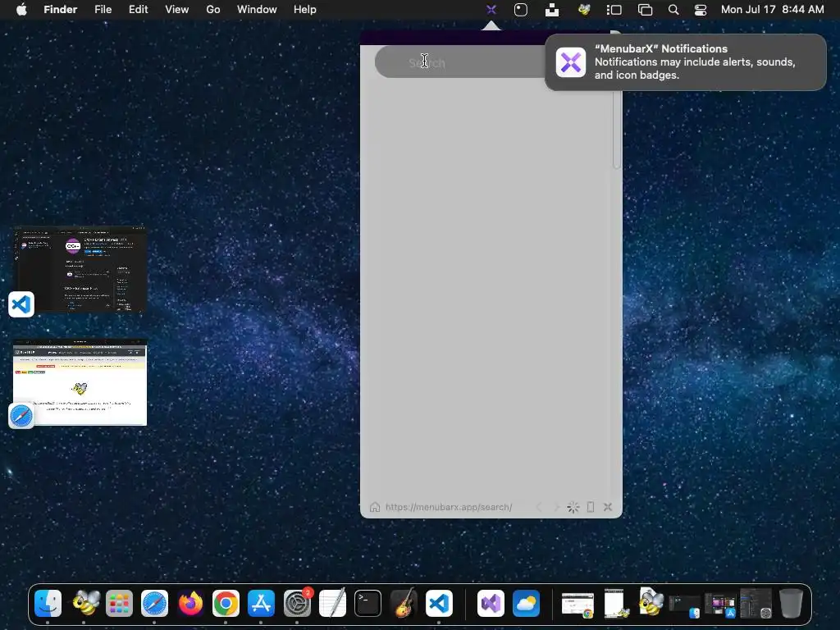Screen dimensions: 840x630
Task: Click the bee icon in the menu bar
Action: (x=584, y=10)
